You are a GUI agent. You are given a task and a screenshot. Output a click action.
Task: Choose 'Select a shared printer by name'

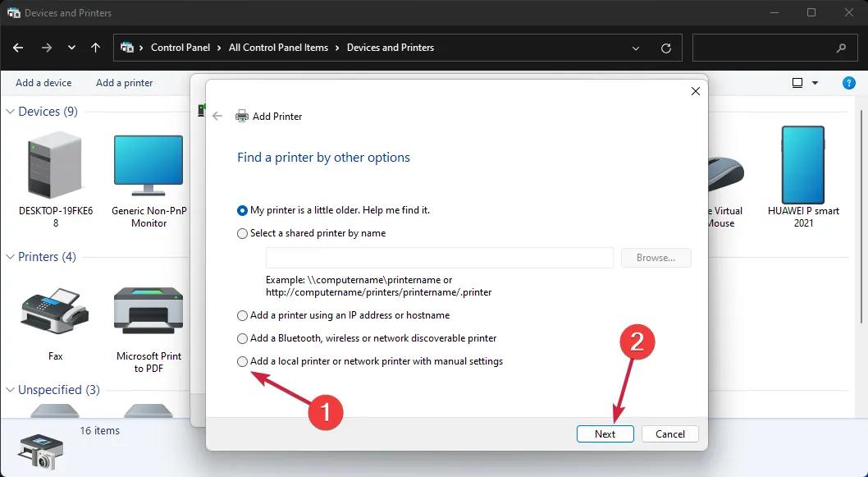(x=242, y=233)
